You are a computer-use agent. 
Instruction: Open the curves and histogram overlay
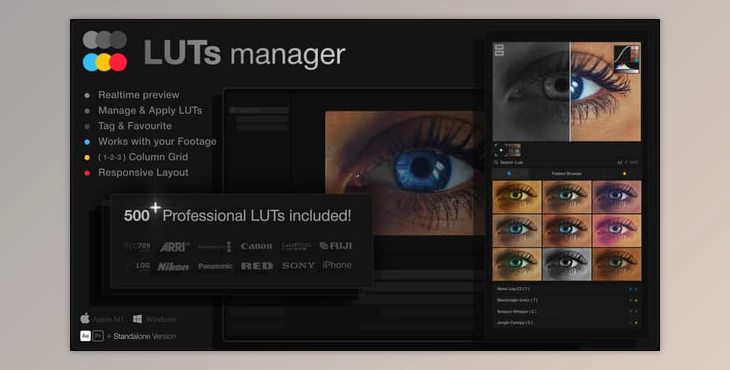[626, 59]
